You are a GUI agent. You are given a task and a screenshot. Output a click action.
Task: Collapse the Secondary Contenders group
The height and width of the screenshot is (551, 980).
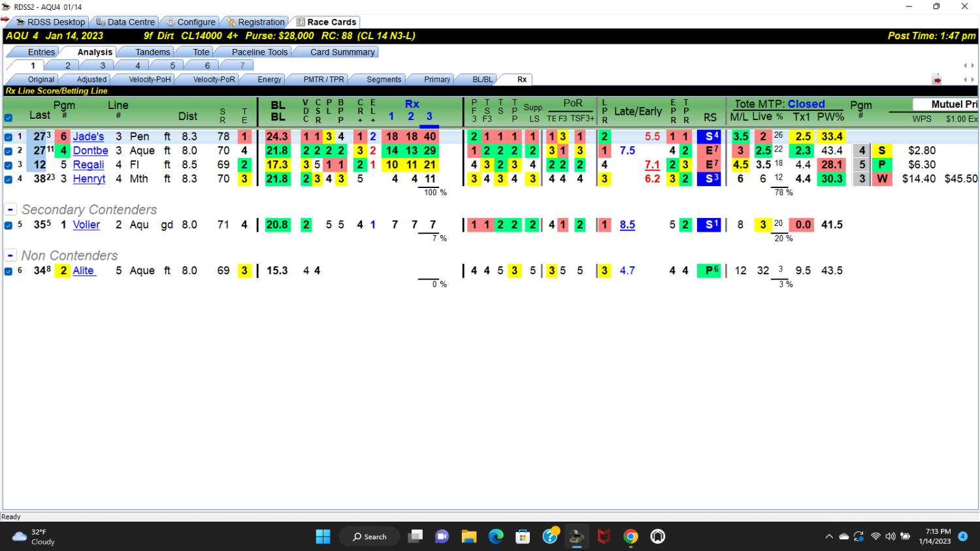(10, 210)
